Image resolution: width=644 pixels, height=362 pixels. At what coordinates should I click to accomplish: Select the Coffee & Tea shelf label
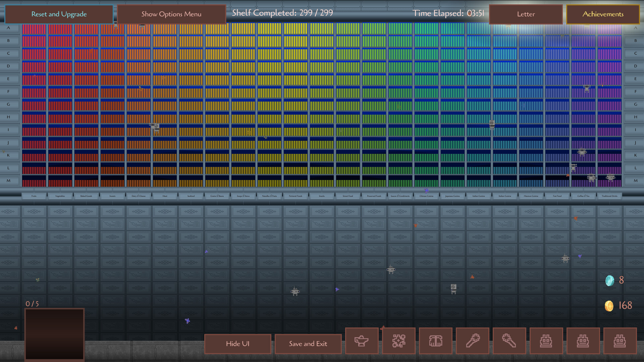click(583, 196)
